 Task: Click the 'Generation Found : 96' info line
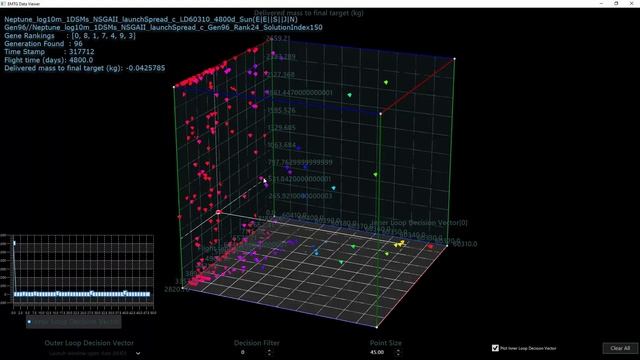tap(44, 44)
